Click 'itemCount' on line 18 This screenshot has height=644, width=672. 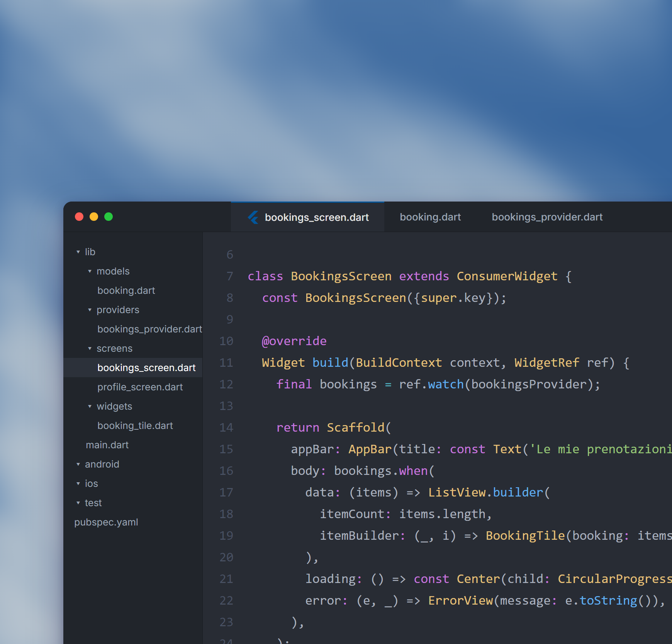point(352,514)
